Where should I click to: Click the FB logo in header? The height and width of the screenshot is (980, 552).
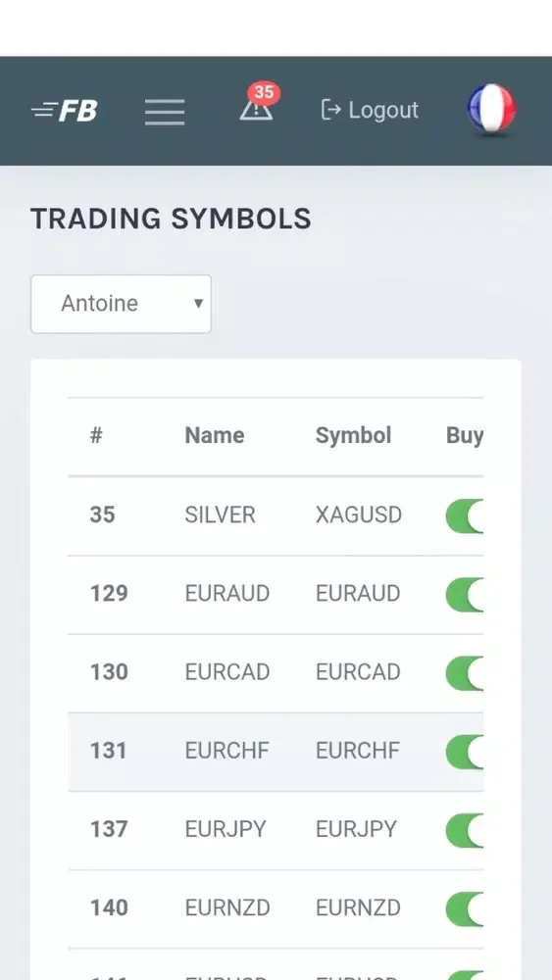[65, 112]
